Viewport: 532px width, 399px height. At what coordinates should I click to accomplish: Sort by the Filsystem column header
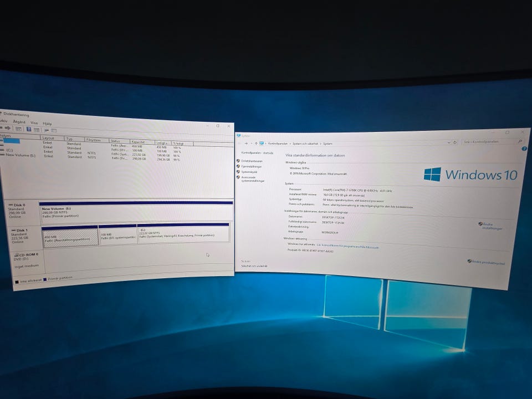pyautogui.click(x=96, y=140)
